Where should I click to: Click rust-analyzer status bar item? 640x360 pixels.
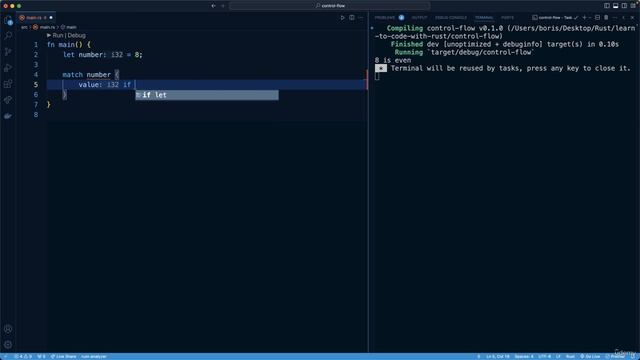93,356
